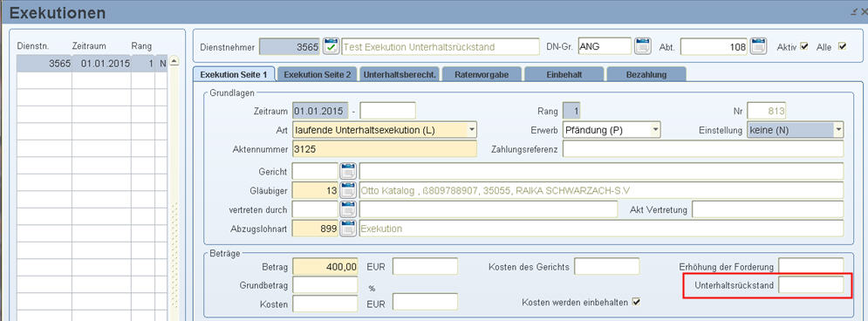Switch to Exekution Seite 2 tab
Viewport: 868px width, 321px height.
pyautogui.click(x=318, y=74)
